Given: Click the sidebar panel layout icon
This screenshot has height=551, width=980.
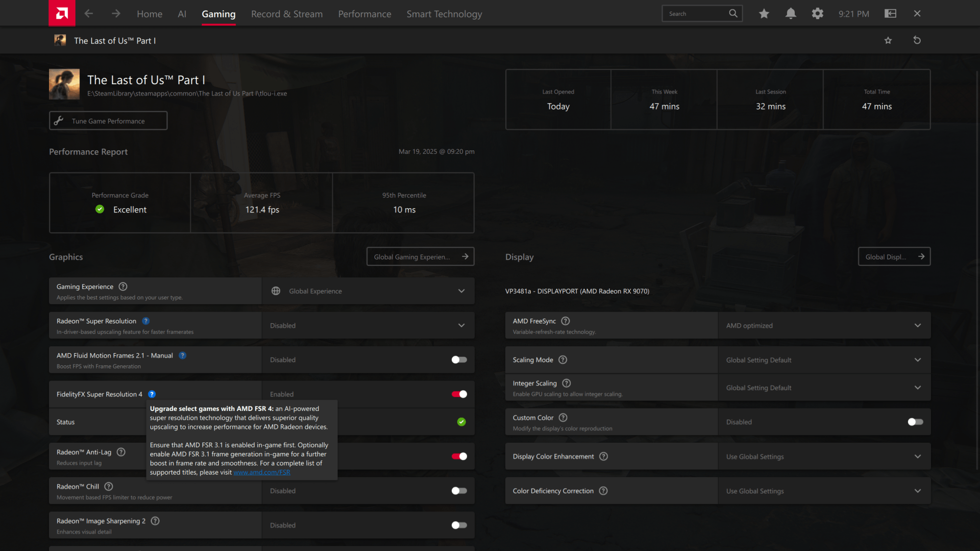Looking at the screenshot, I should (890, 14).
